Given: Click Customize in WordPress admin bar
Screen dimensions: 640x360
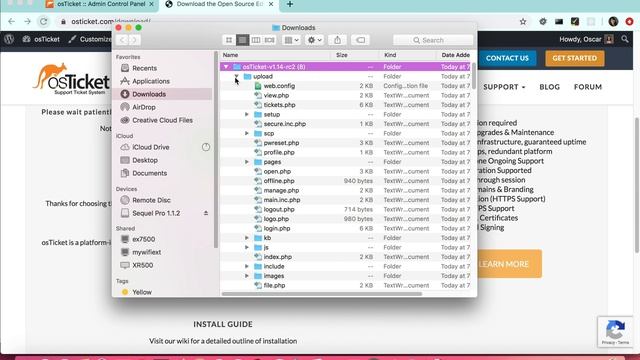Looking at the screenshot, I should click(90, 39).
